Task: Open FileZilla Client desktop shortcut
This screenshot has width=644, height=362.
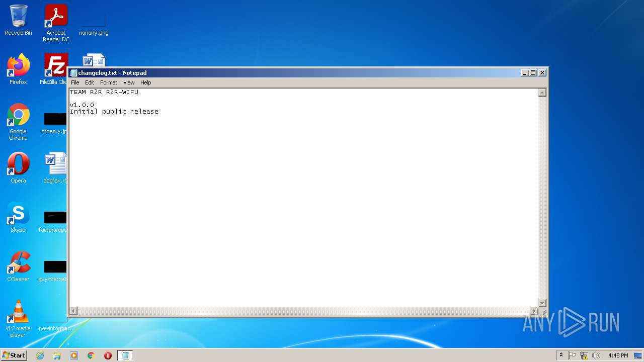Action: 54,69
